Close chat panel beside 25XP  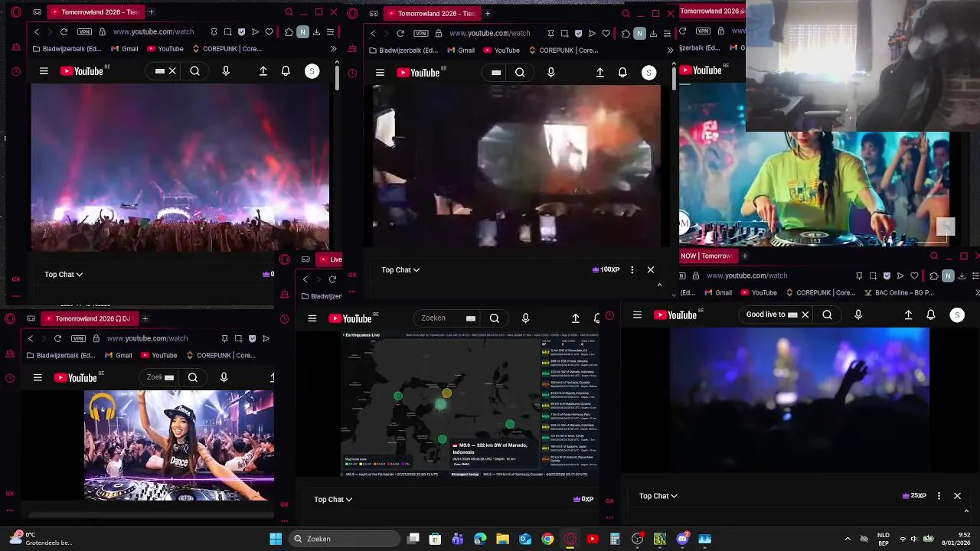[x=957, y=496]
